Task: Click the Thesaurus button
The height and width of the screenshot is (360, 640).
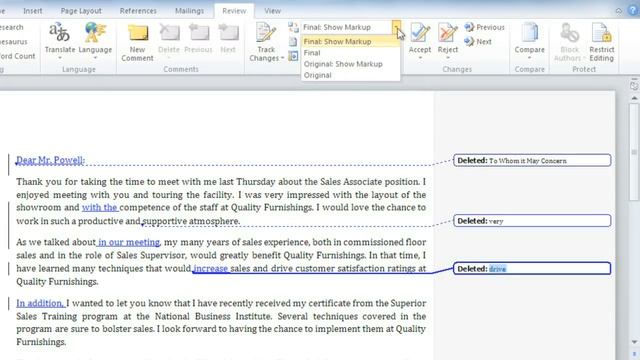Action: tap(13, 42)
